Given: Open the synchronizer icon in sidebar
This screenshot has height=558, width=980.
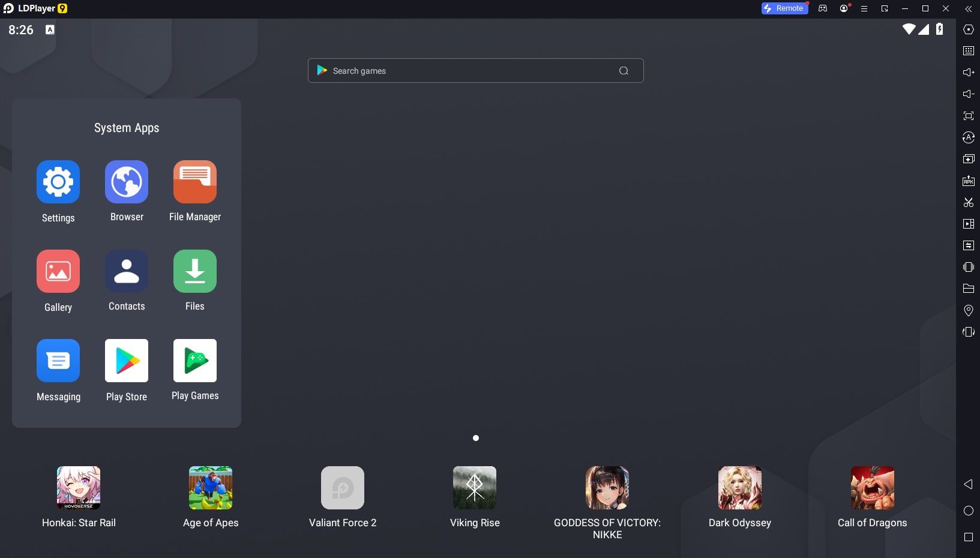Looking at the screenshot, I should [969, 245].
